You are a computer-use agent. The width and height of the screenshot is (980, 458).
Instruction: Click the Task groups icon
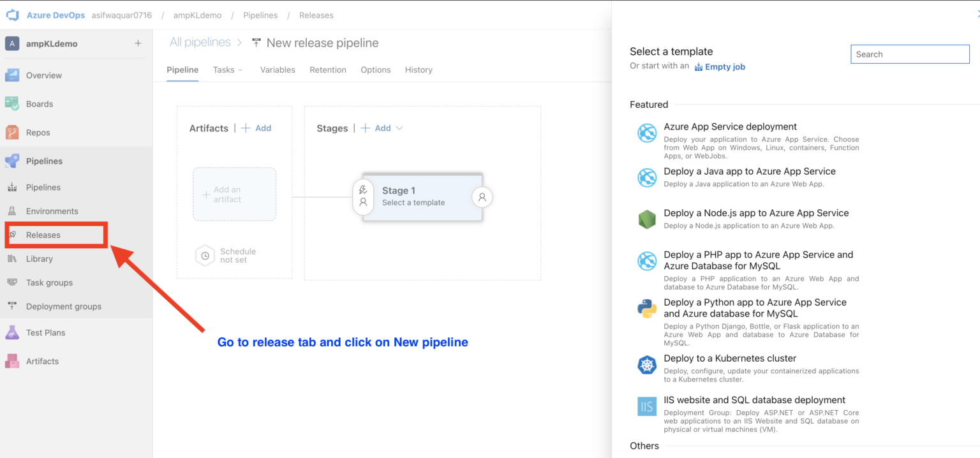tap(12, 283)
